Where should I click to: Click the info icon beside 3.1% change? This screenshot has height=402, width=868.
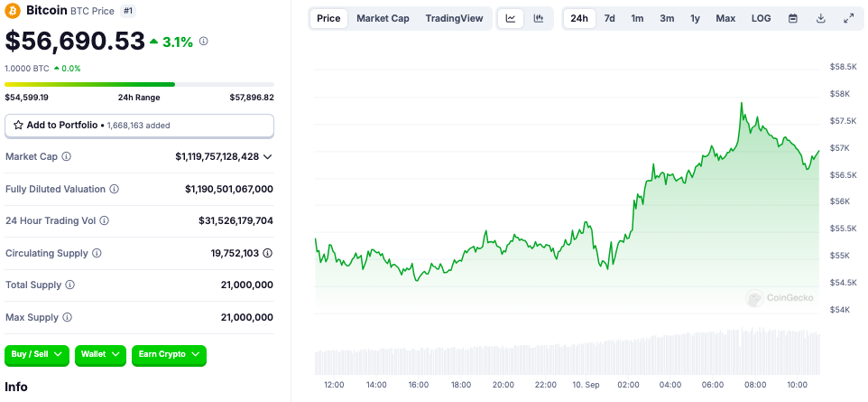tap(203, 42)
